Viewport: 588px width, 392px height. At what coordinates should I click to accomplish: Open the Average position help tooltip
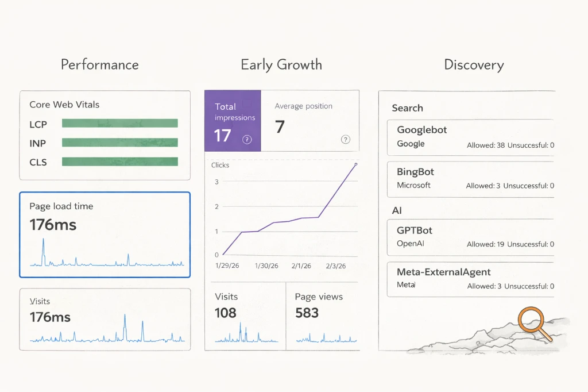(345, 140)
